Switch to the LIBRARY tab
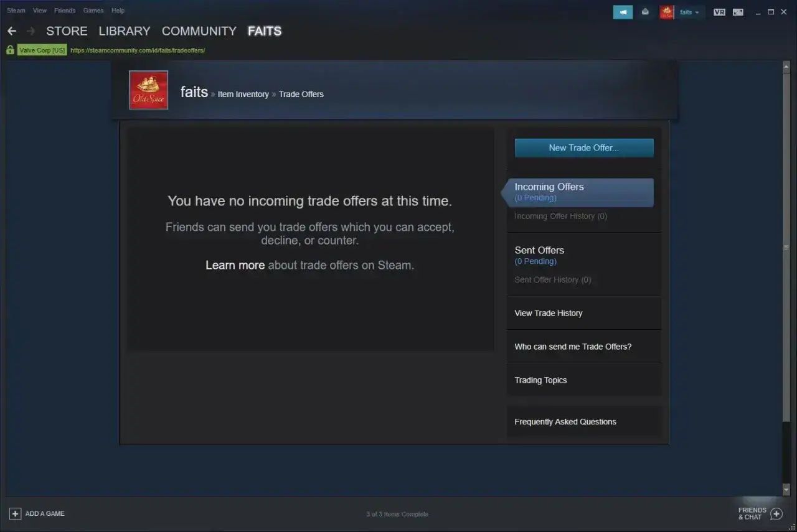797x532 pixels. point(125,31)
